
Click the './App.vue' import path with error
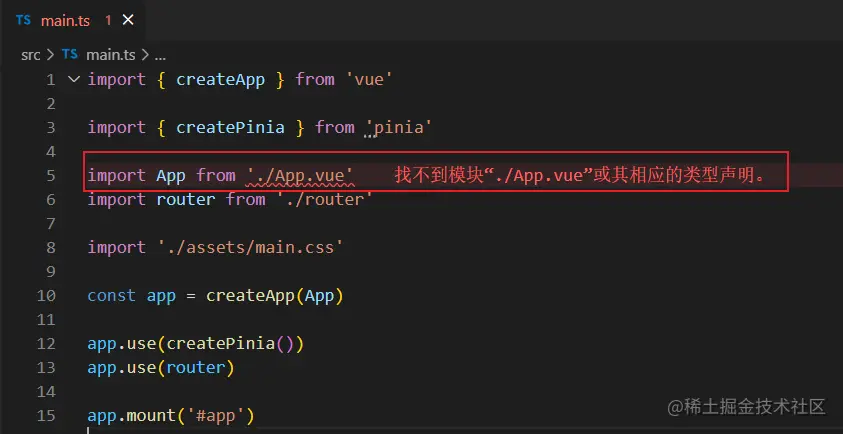[300, 175]
